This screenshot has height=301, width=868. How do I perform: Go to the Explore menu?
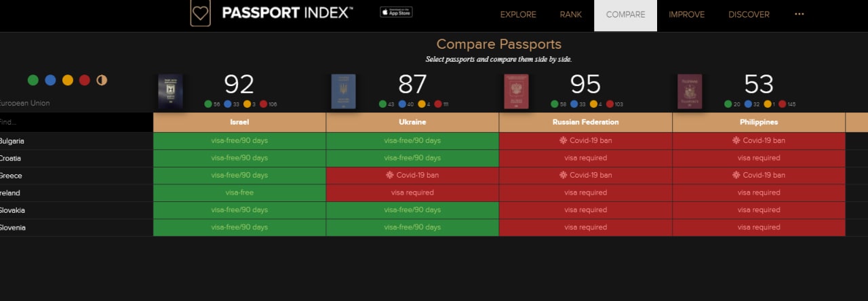[x=518, y=14]
